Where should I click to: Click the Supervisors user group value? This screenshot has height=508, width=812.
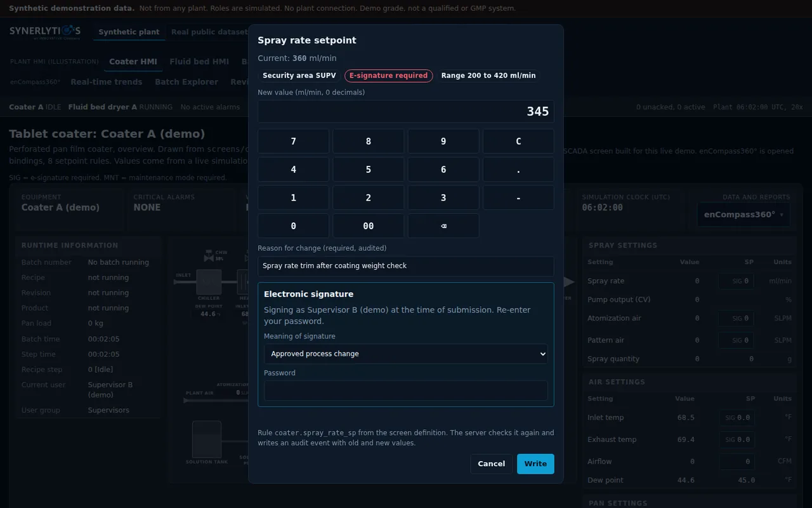pos(108,410)
